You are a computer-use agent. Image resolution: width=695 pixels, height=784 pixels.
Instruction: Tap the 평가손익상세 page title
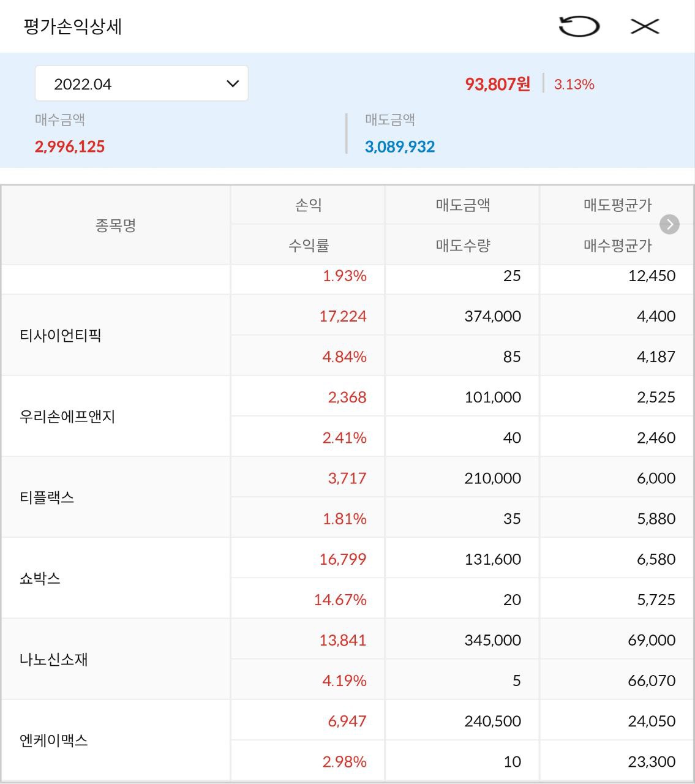point(73,27)
